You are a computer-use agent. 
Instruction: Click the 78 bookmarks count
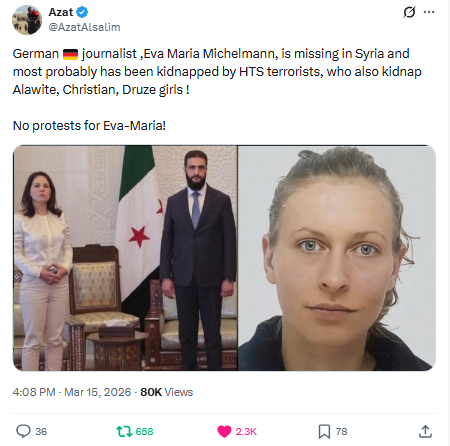point(341,431)
